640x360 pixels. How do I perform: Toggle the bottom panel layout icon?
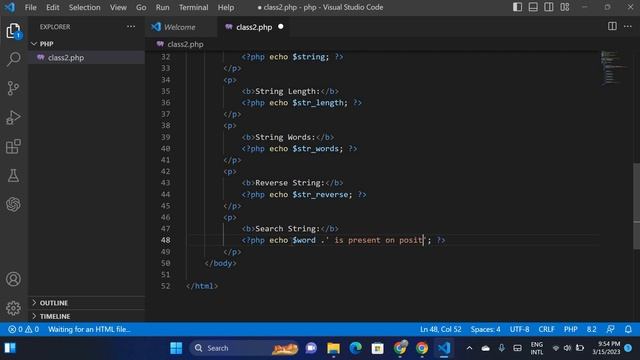(x=533, y=7)
